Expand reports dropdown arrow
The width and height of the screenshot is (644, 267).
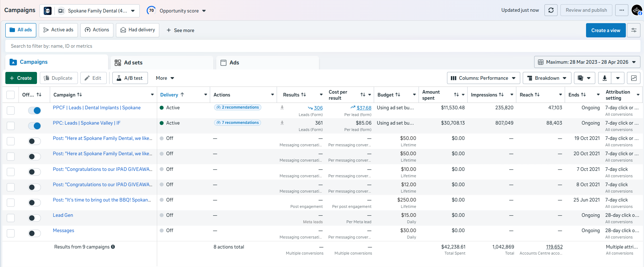pyautogui.click(x=589, y=78)
